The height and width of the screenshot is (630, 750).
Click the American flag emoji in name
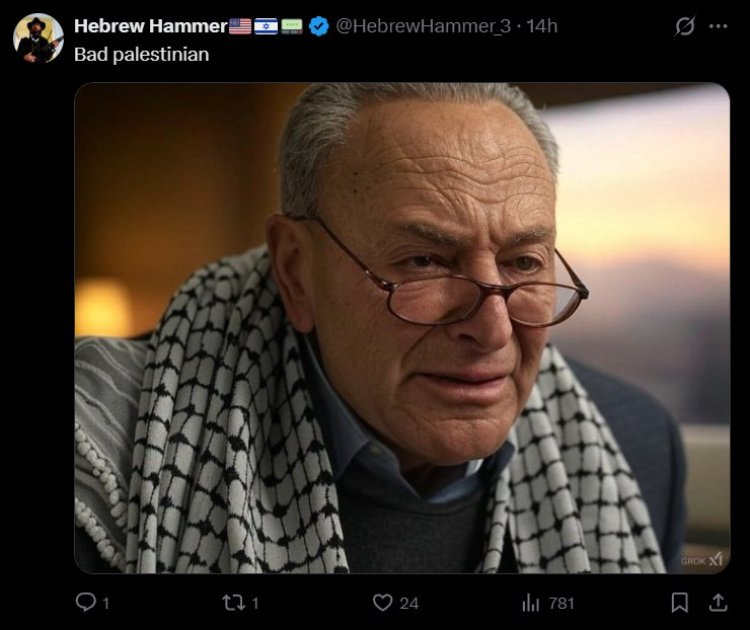pos(240,26)
